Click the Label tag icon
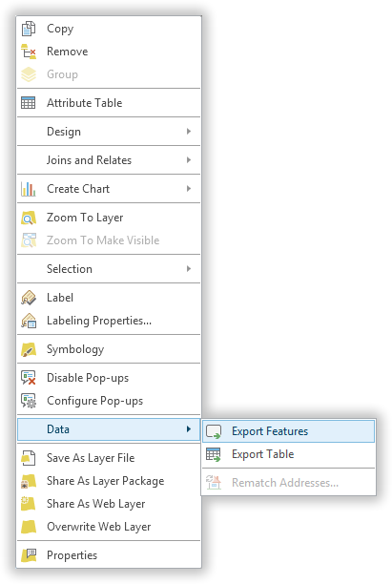Viewport: 392px width, 584px height. point(29,298)
